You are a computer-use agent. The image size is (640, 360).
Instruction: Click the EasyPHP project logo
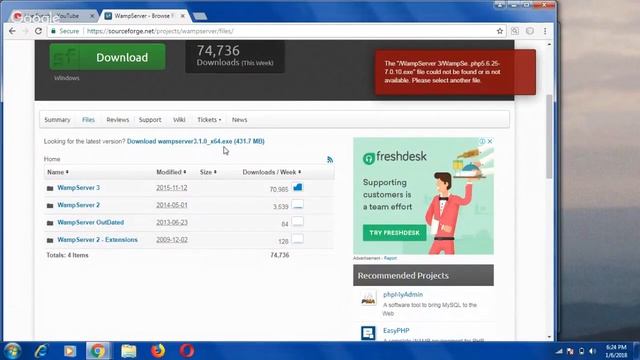(x=368, y=333)
